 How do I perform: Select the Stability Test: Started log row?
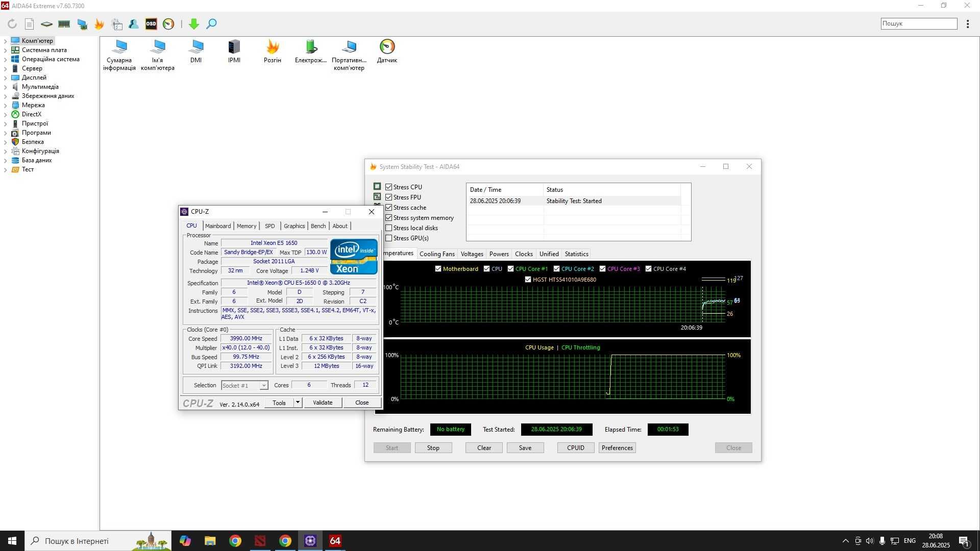575,201
